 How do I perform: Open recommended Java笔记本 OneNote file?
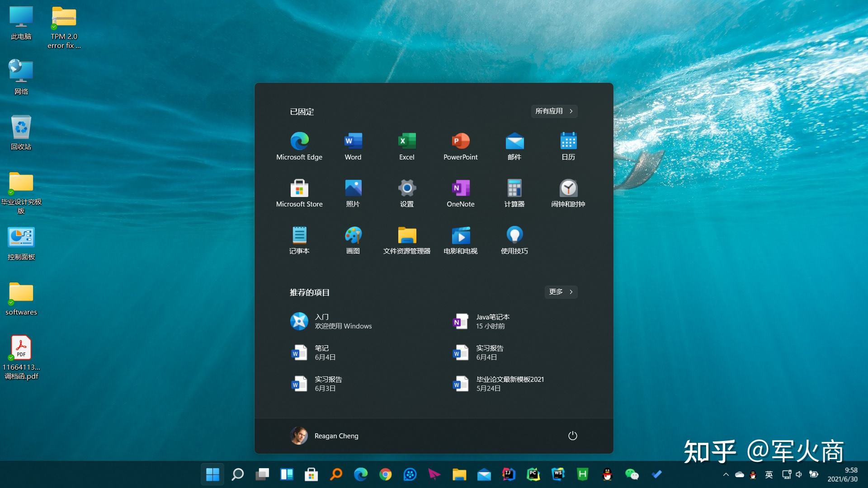coord(481,321)
